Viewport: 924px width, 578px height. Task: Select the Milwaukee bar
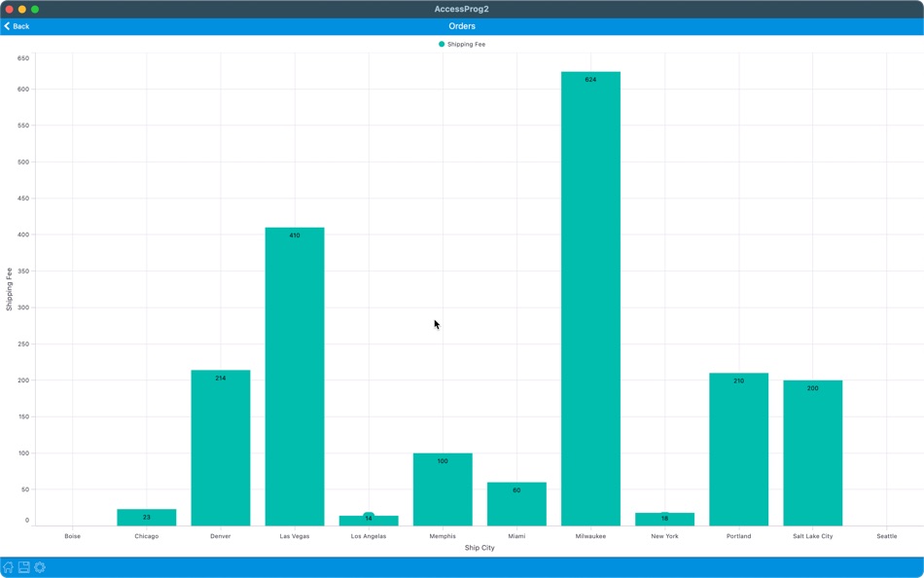point(590,299)
